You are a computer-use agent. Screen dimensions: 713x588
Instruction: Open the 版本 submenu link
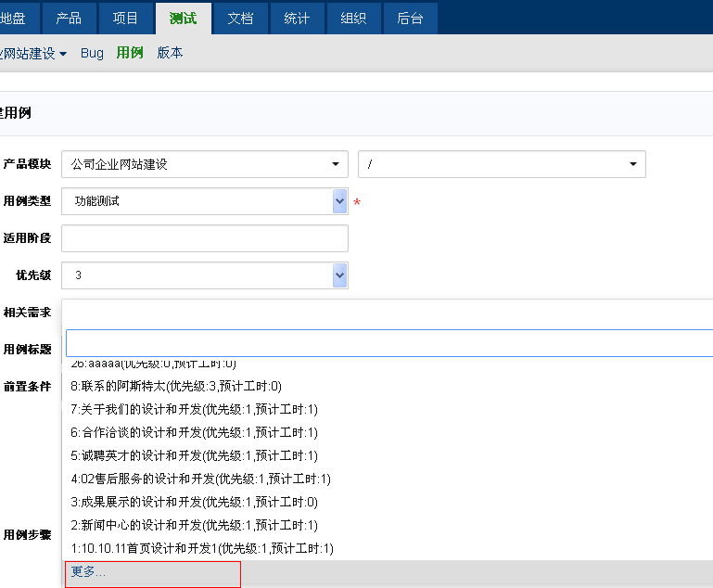click(x=170, y=54)
